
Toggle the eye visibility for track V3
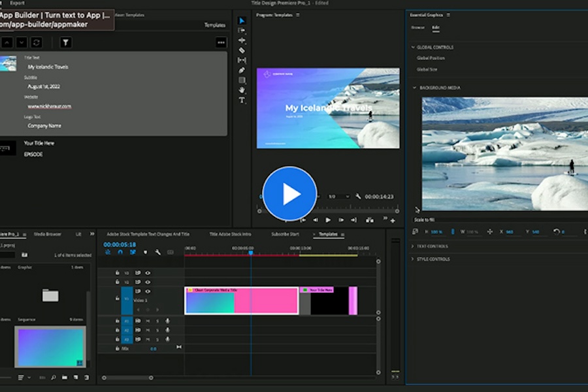point(148,273)
